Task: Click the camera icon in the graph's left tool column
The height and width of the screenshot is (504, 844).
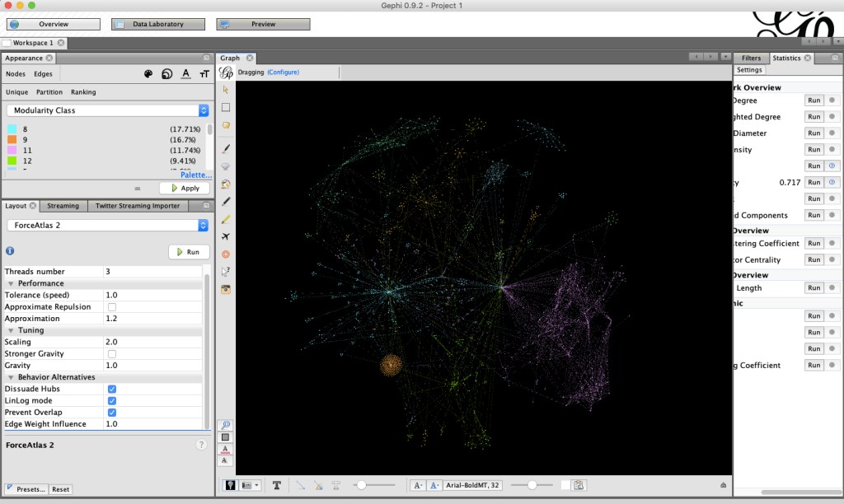Action: click(x=226, y=289)
